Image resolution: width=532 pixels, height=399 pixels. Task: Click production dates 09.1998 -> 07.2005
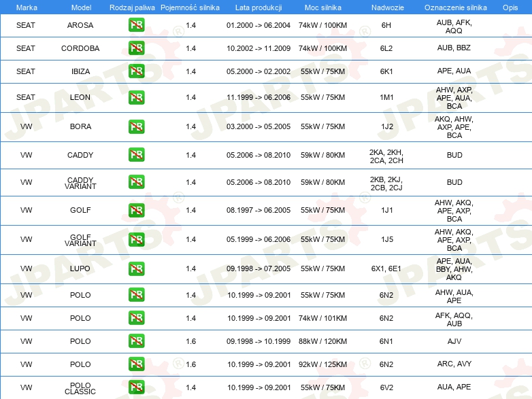[259, 268]
